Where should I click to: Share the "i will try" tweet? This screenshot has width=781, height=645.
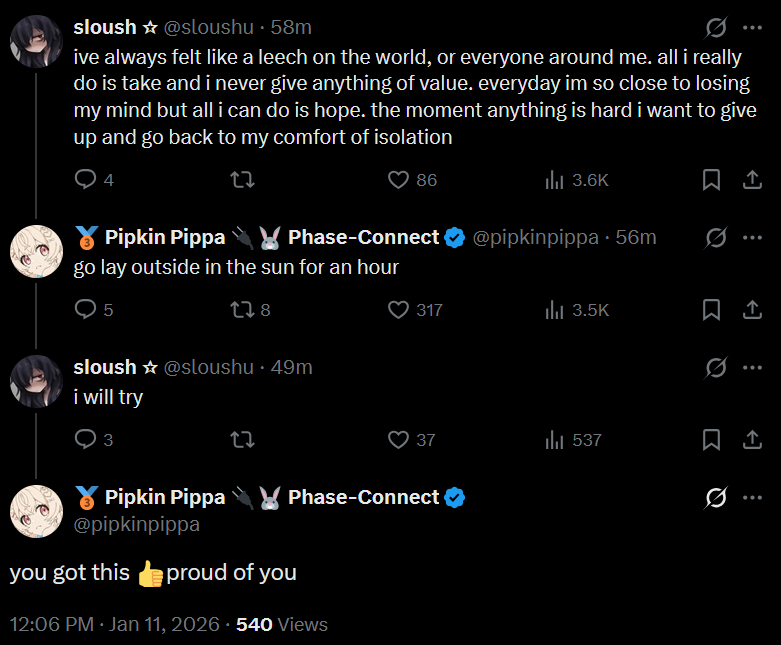click(751, 440)
